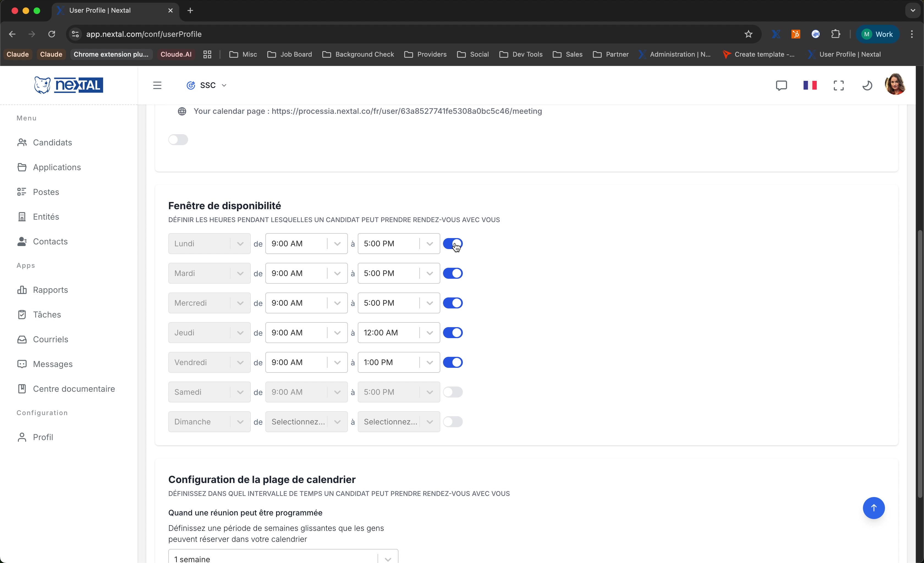Viewport: 924px width, 563px height.
Task: Go to Candidats in sidebar menu
Action: click(x=53, y=142)
